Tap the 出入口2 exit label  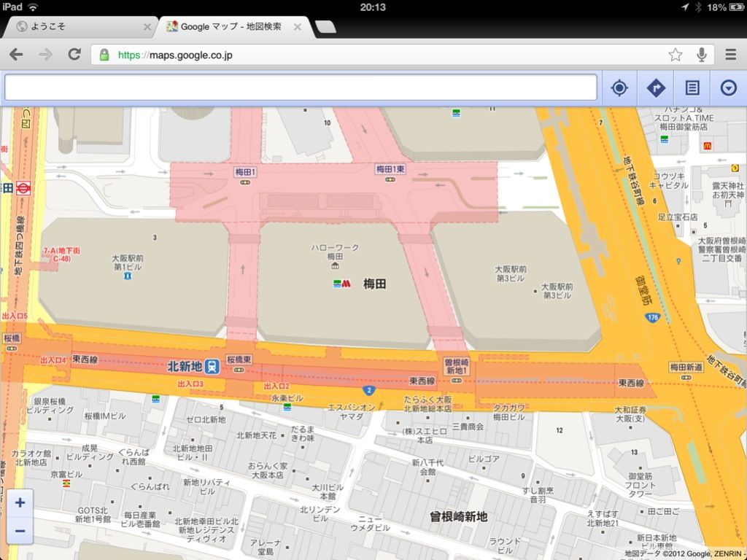tap(276, 386)
